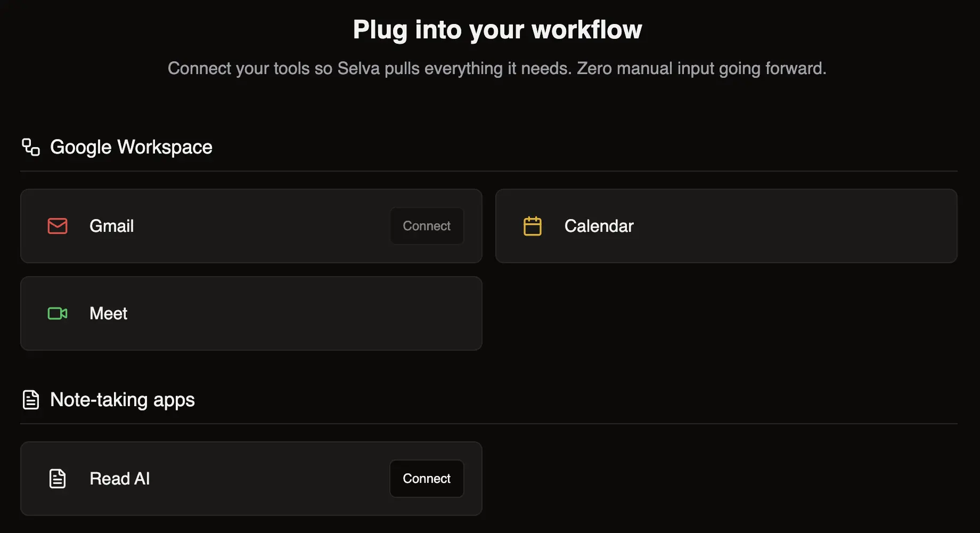Connect the Read AI integration
The height and width of the screenshot is (533, 980).
coord(426,478)
